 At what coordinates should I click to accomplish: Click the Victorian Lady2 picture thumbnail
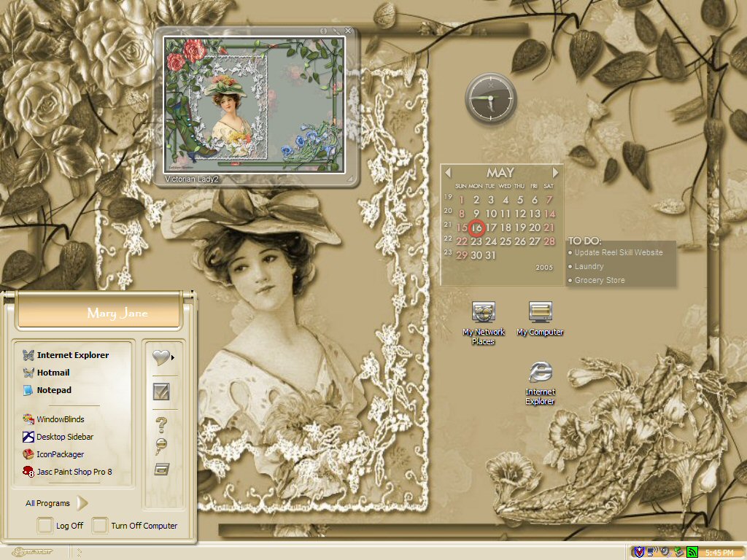point(254,104)
